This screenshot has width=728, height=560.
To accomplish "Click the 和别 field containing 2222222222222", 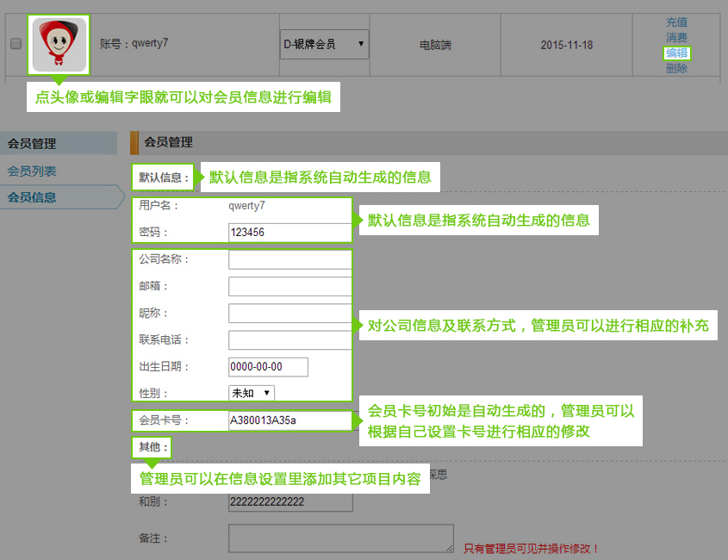I will point(290,502).
